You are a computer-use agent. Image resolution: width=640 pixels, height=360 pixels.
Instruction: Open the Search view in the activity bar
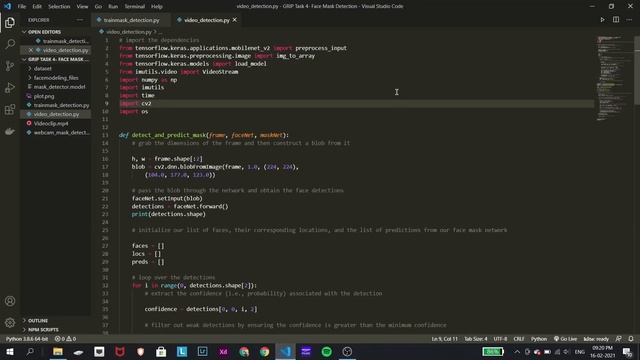tap(10, 44)
